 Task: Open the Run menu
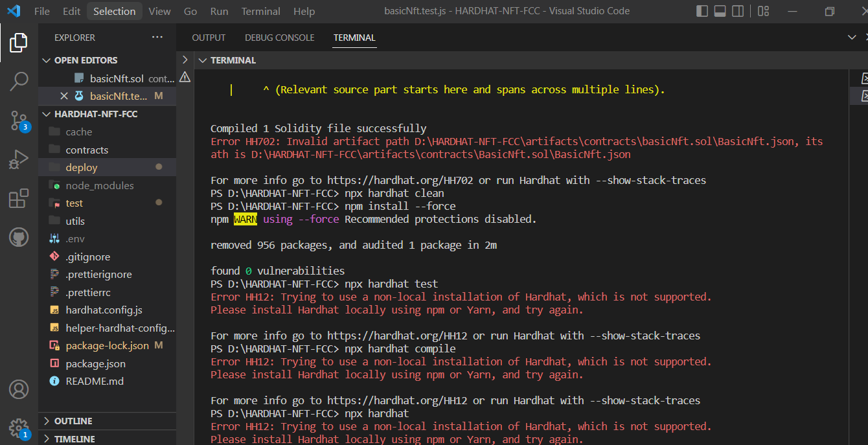219,11
